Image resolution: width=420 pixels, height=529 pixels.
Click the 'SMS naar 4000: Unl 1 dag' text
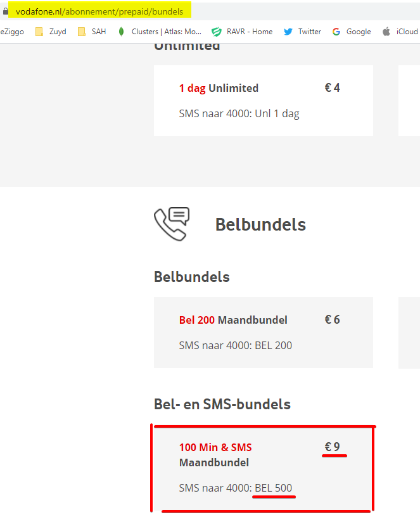pyautogui.click(x=239, y=114)
